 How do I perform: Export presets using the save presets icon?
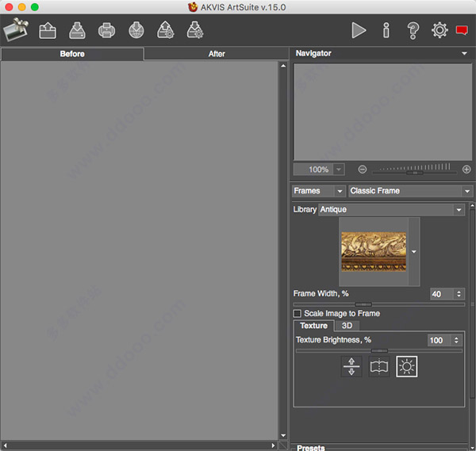click(x=195, y=29)
